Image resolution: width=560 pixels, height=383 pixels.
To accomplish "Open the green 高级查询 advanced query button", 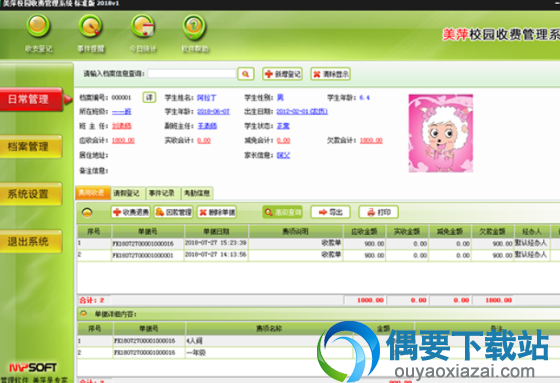I will [282, 212].
